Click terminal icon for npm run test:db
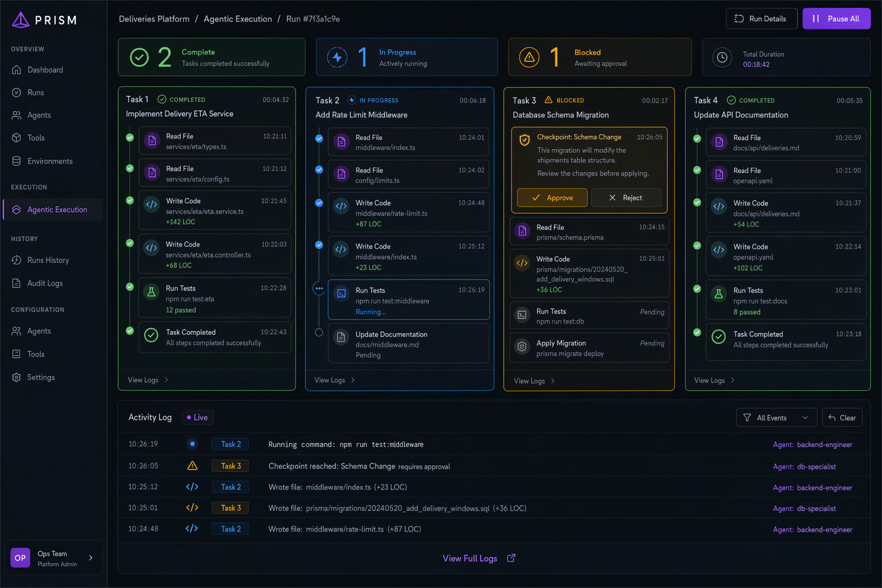Viewport: 882px width, 588px height. 522,315
